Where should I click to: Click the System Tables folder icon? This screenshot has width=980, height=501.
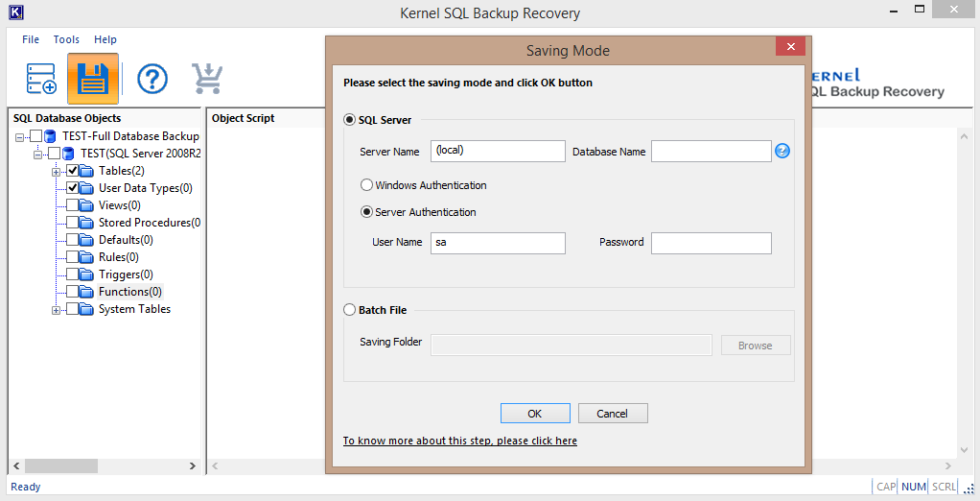click(87, 309)
